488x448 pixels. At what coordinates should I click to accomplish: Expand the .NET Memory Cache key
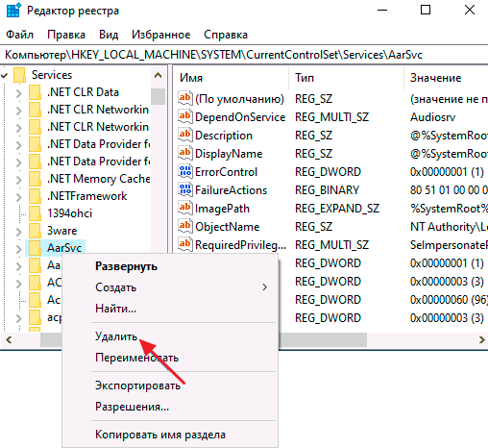click(19, 180)
